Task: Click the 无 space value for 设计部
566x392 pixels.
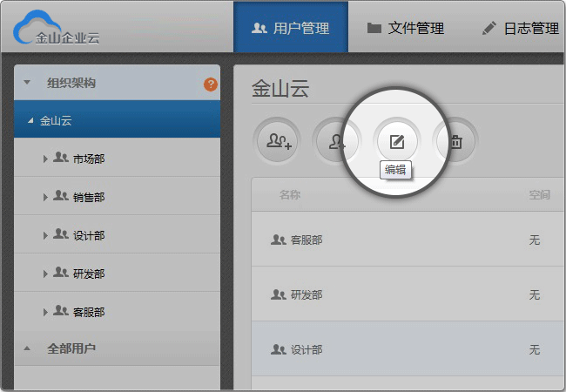Action: (x=535, y=349)
